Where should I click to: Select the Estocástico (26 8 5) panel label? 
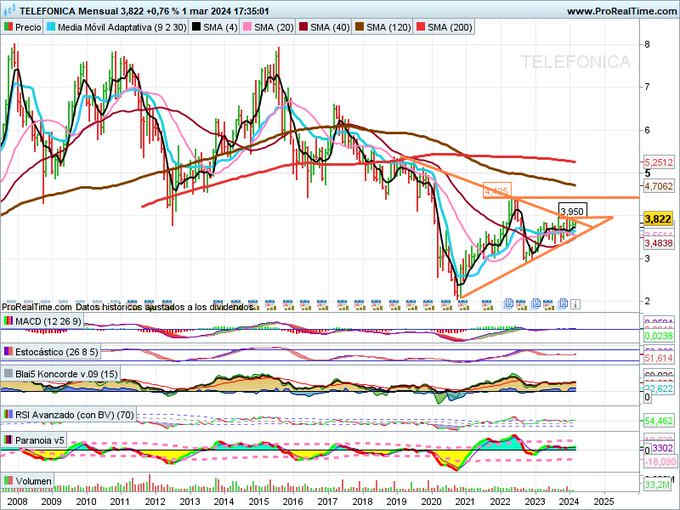[57, 352]
